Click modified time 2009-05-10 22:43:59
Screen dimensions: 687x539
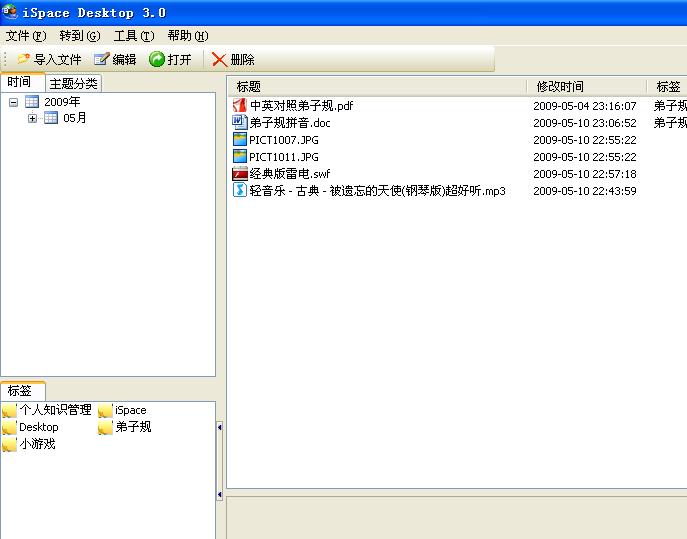point(584,191)
